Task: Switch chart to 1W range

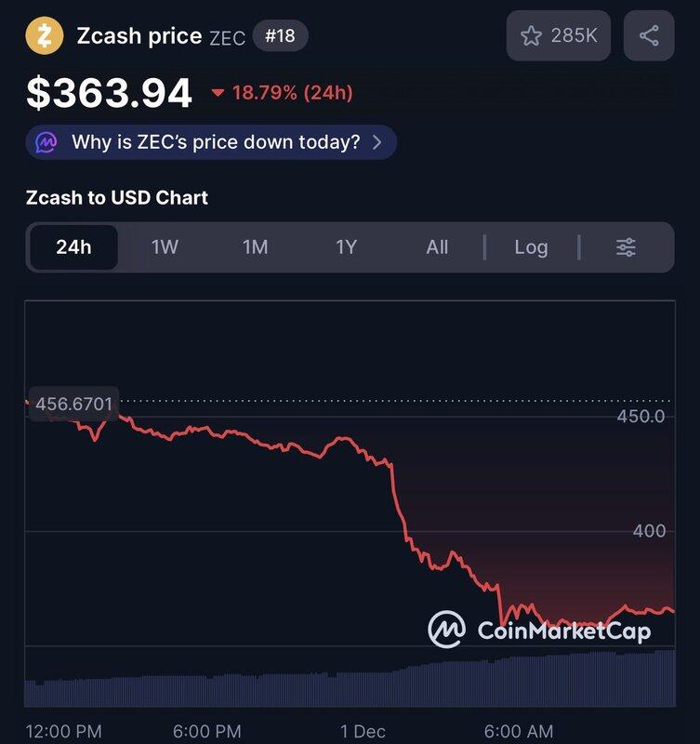Action: [165, 247]
